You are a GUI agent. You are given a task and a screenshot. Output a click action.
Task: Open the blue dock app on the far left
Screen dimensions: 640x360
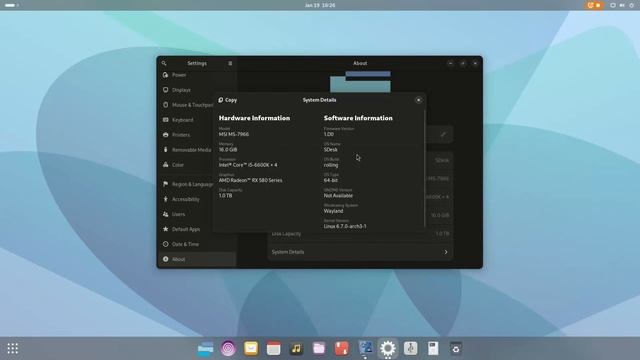[205, 349]
